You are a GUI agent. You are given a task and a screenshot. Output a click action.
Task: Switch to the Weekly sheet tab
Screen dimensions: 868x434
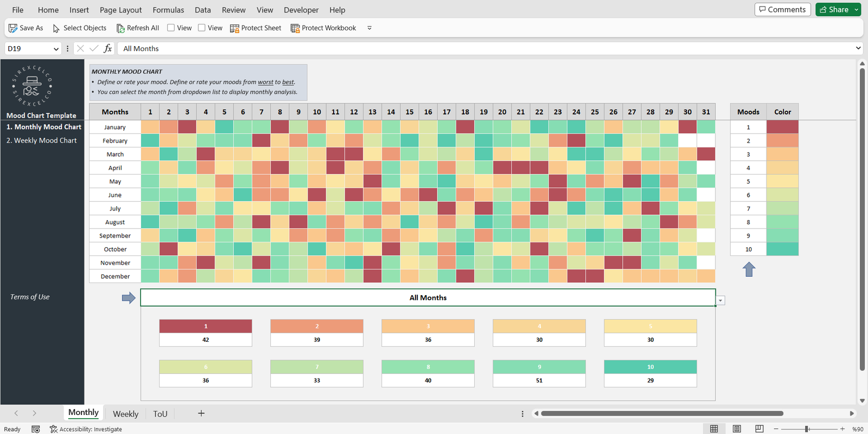[125, 414]
